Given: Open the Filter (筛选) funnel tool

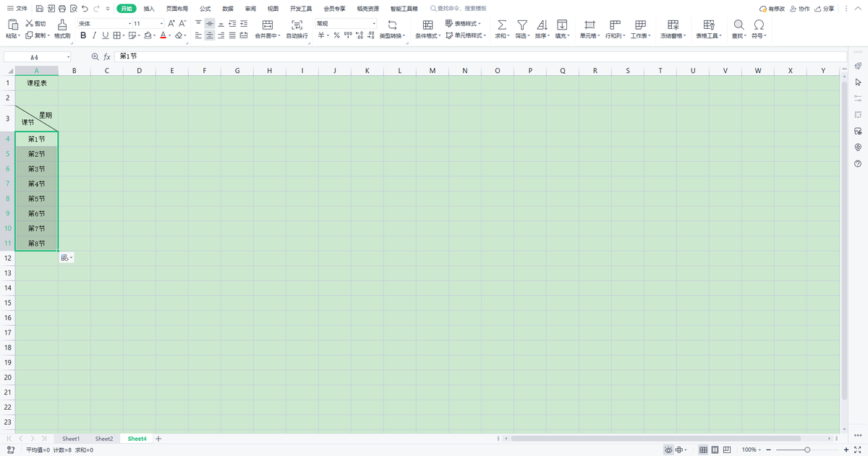Looking at the screenshot, I should 522,25.
